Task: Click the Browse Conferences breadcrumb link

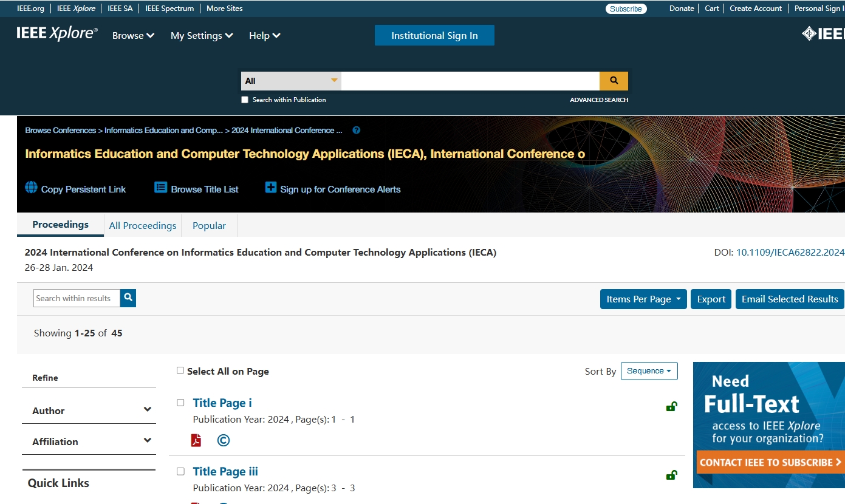Action: coord(61,130)
